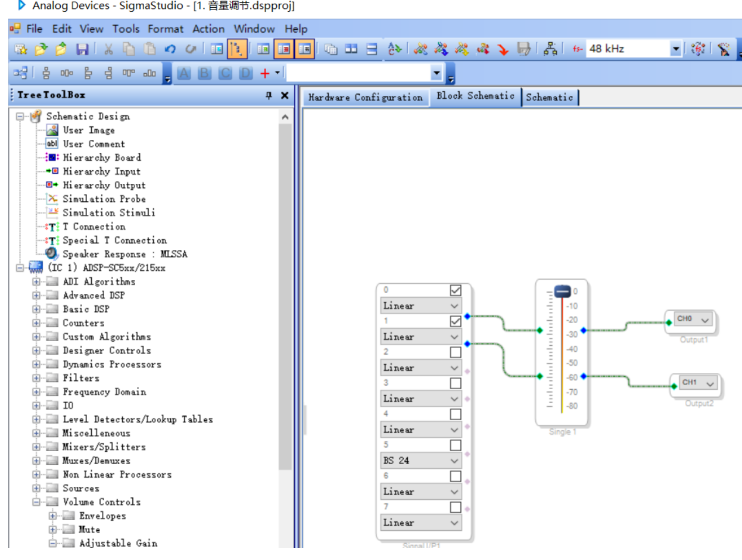Image resolution: width=742 pixels, height=560 pixels.
Task: Click the Redo arrow icon
Action: click(x=191, y=49)
